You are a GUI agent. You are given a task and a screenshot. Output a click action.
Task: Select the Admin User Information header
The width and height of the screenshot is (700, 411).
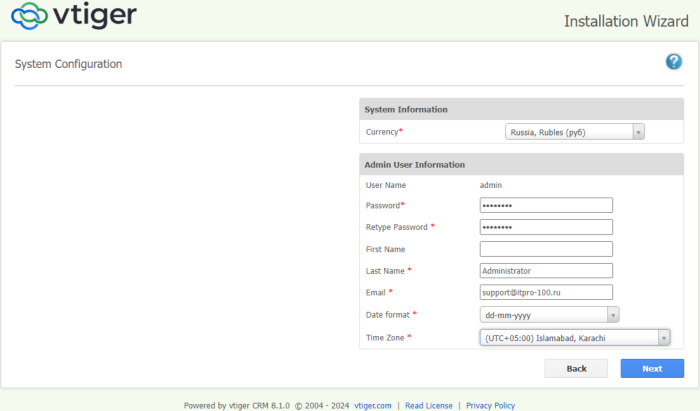click(x=414, y=164)
